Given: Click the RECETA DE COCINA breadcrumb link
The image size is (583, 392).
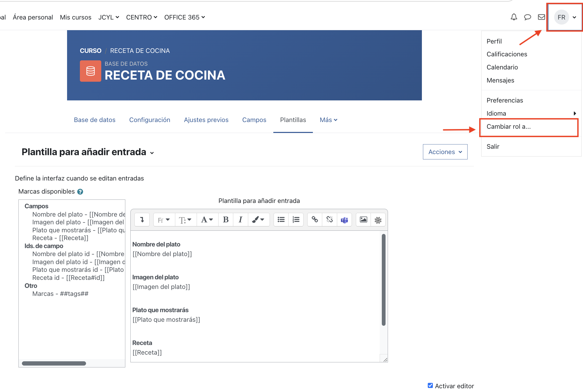Looking at the screenshot, I should 140,51.
